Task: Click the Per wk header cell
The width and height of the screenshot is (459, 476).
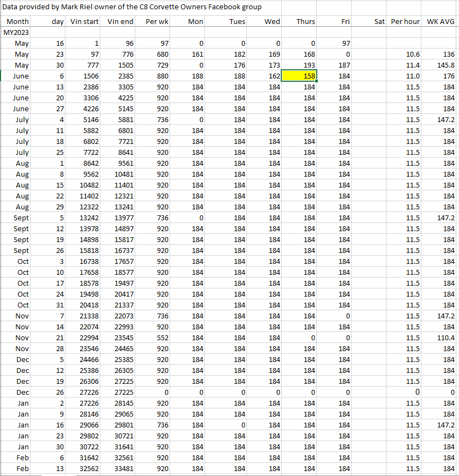Action: pyautogui.click(x=158, y=22)
